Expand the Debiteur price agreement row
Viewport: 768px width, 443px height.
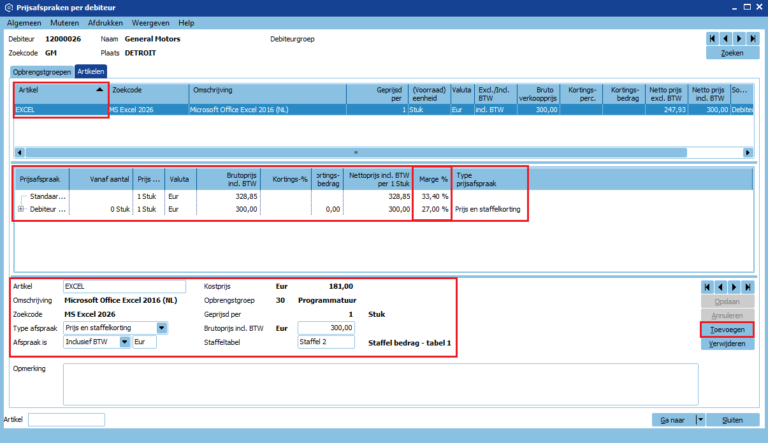pos(21,209)
